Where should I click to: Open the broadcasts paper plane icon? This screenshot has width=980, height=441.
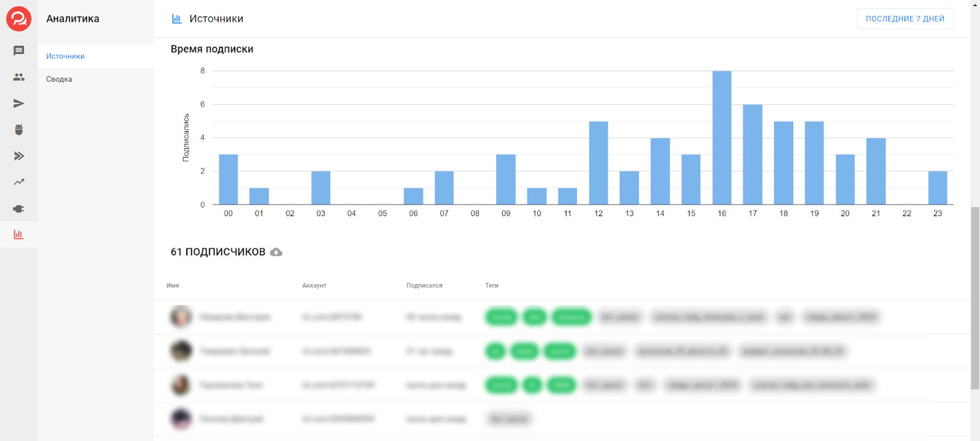click(18, 104)
